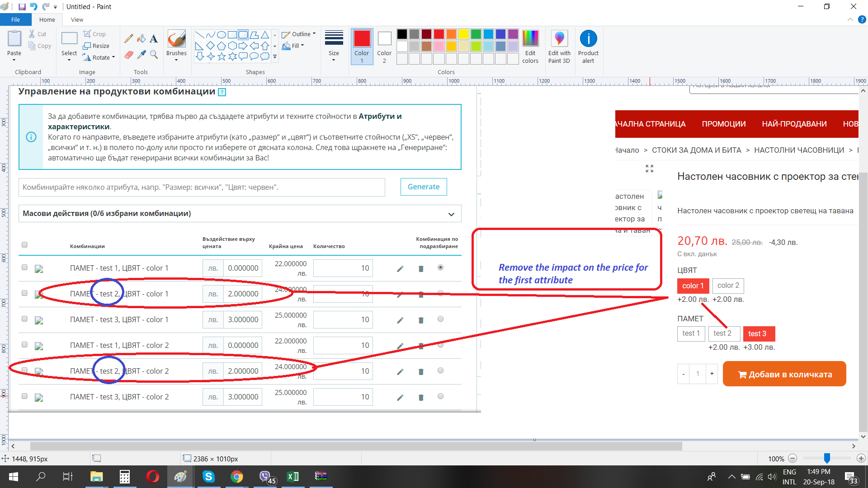
Task: Select the Eraser tool
Action: (x=129, y=55)
